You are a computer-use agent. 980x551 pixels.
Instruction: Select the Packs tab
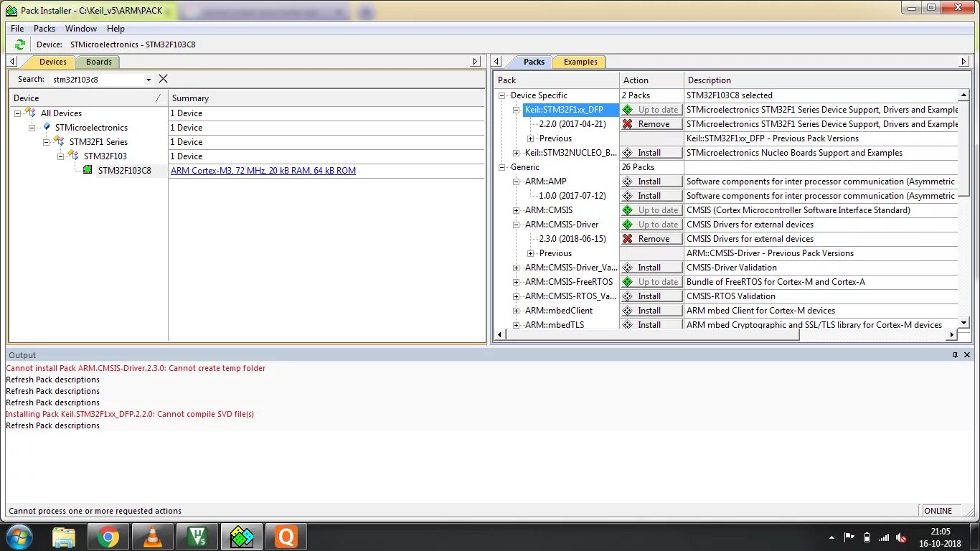pyautogui.click(x=534, y=62)
